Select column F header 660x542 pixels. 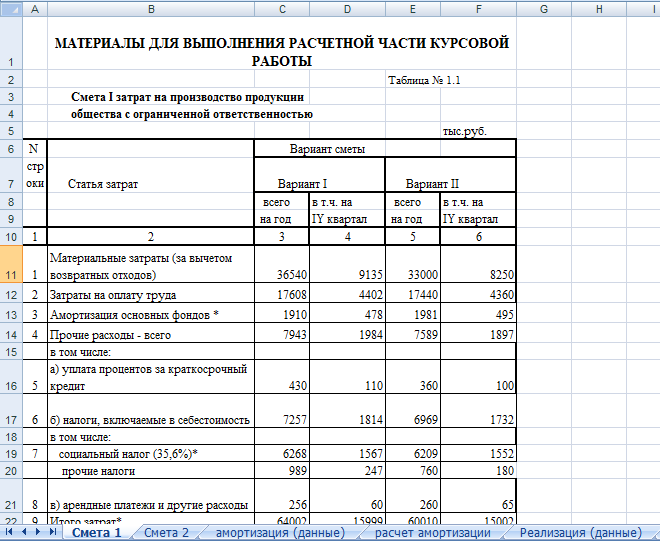point(478,9)
